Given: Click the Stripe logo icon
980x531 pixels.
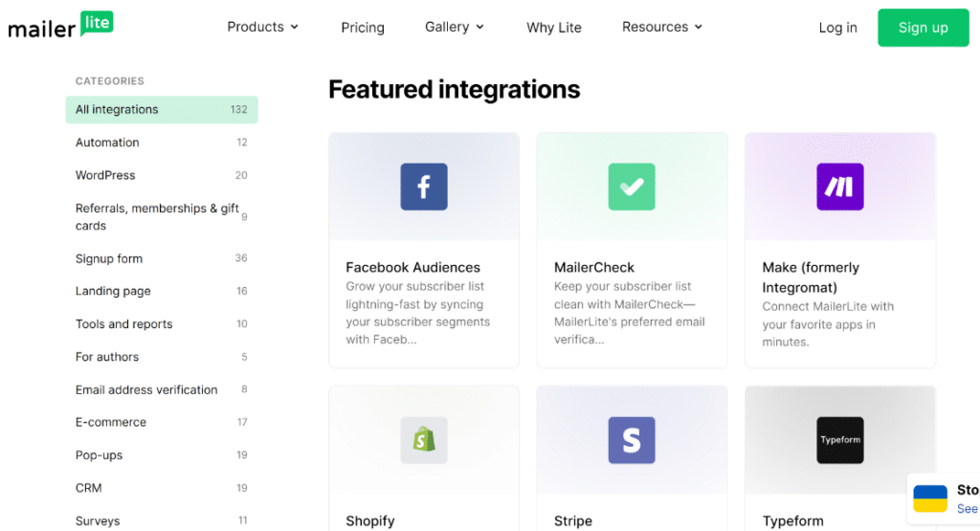Looking at the screenshot, I should [632, 440].
